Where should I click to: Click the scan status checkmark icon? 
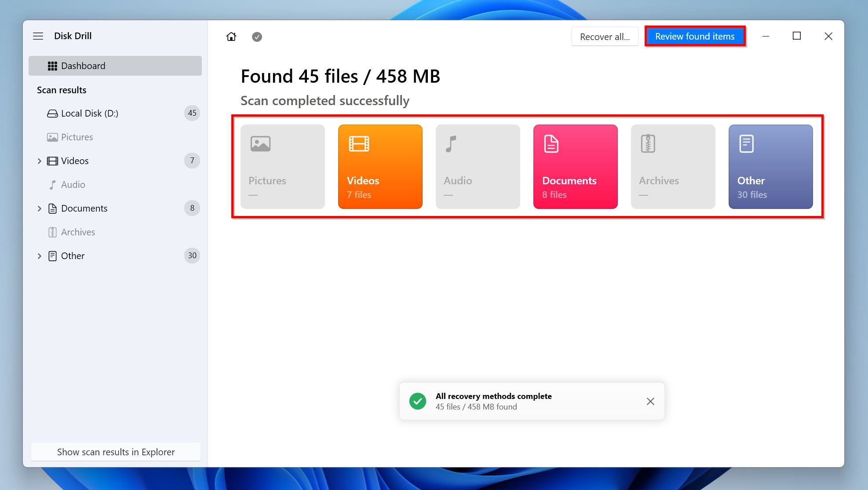[257, 37]
